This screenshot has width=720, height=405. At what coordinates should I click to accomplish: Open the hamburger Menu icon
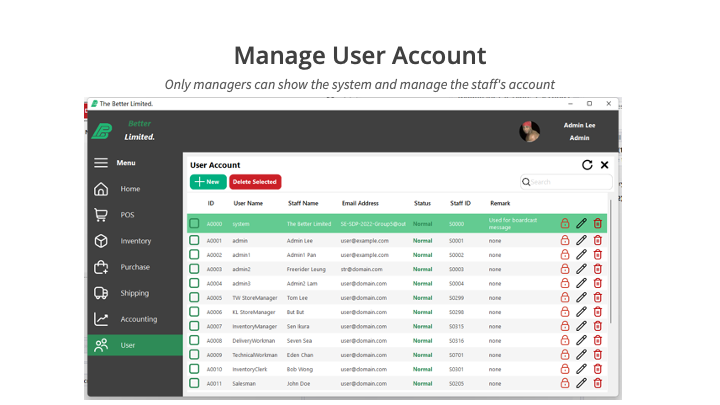click(101, 163)
